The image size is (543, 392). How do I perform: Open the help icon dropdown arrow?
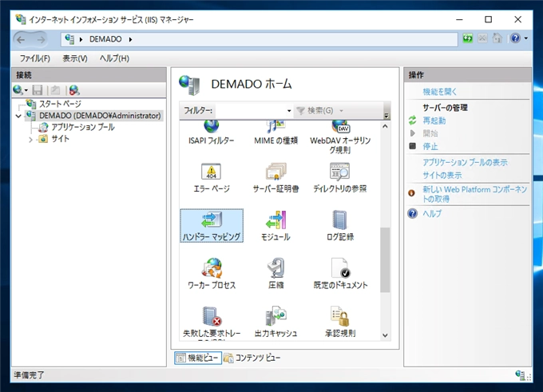525,38
